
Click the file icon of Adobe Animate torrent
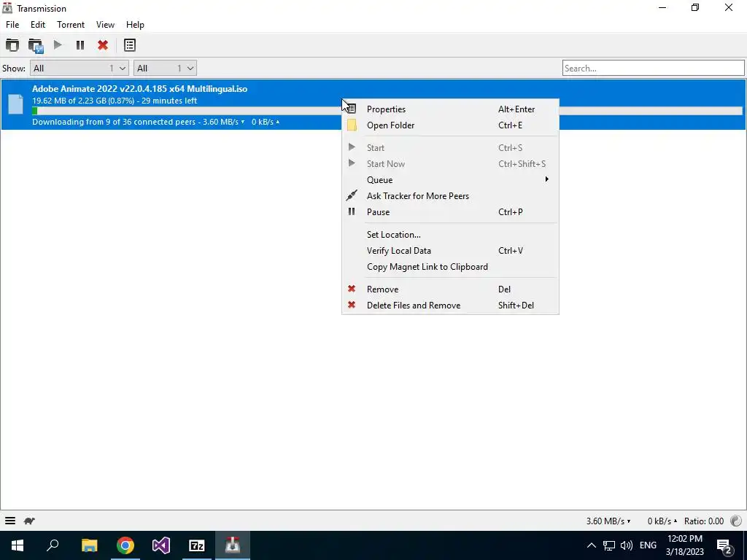(x=16, y=104)
